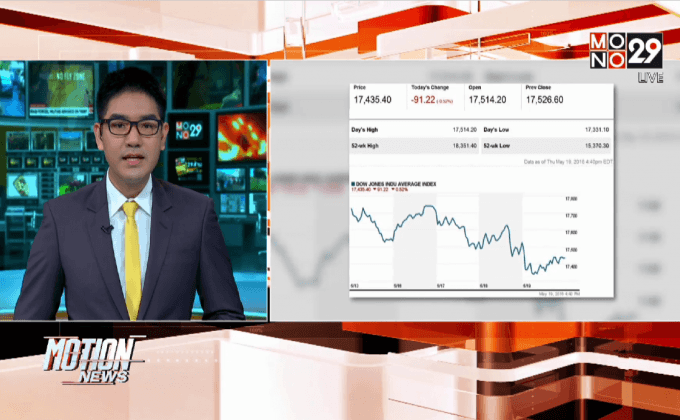This screenshot has width=680, height=420.
Task: Click the blue legend square beside DOW JONES
Action: (x=353, y=184)
